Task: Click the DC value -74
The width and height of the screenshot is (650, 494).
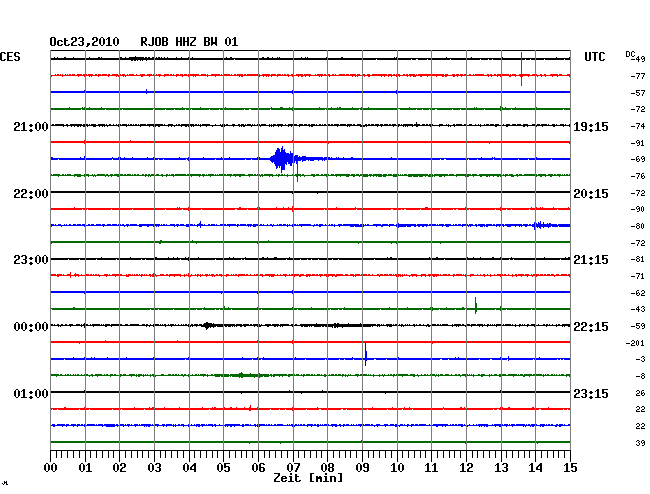Action: pyautogui.click(x=638, y=126)
